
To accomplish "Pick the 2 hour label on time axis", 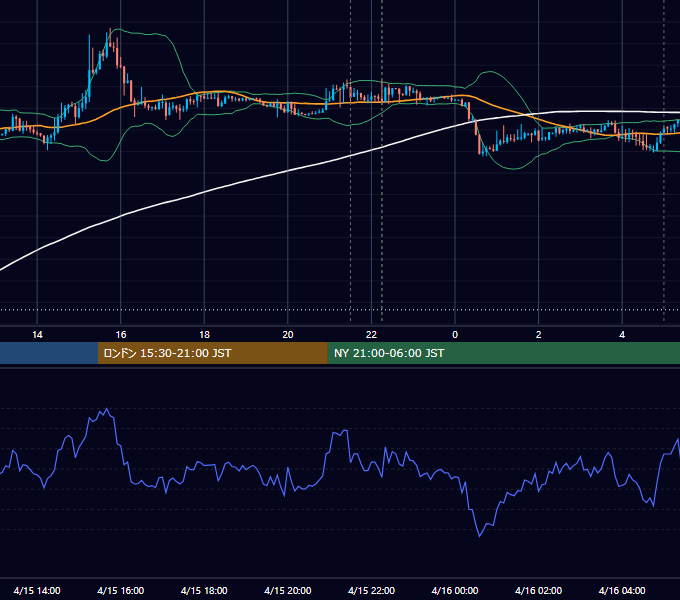I will coord(539,335).
